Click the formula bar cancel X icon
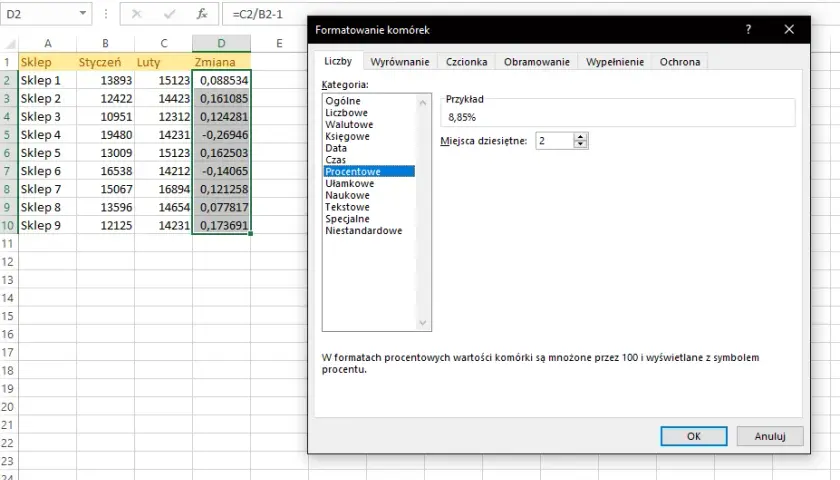Viewport: 840px width, 480px height. point(137,14)
